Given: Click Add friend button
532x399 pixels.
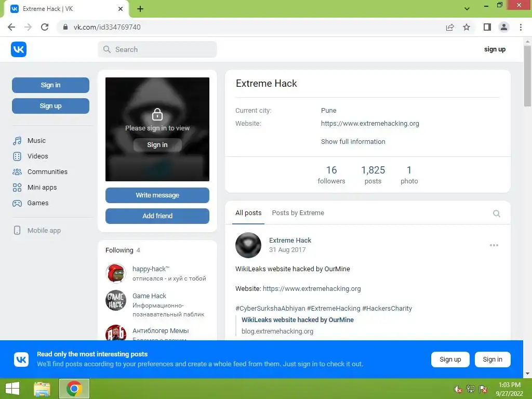Looking at the screenshot, I should pyautogui.click(x=157, y=216).
